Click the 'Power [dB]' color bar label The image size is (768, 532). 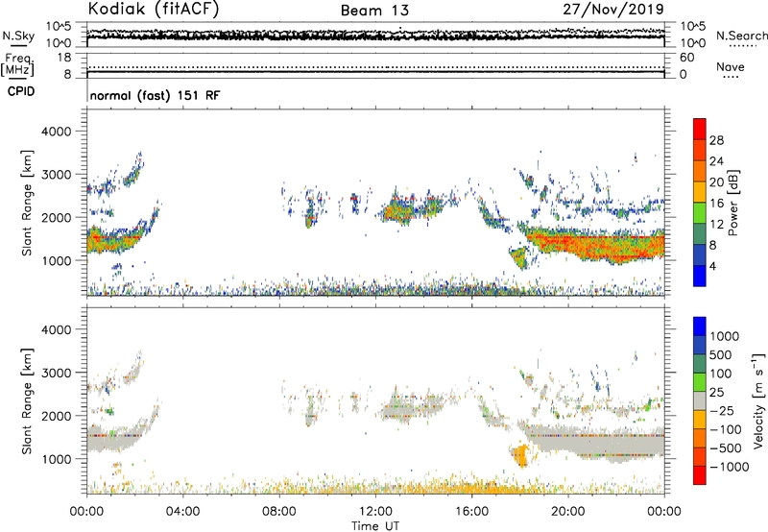pyautogui.click(x=732, y=203)
